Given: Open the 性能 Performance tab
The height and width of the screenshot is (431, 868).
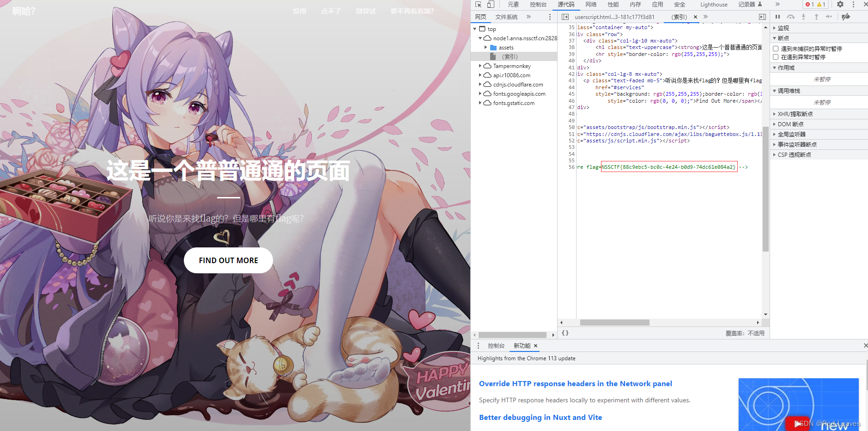Looking at the screenshot, I should pos(613,5).
